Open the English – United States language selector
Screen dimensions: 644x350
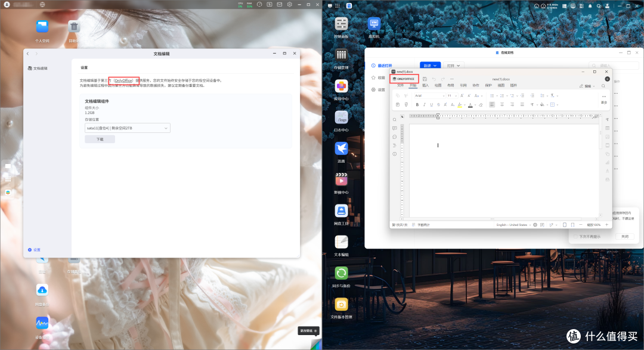[x=513, y=225]
